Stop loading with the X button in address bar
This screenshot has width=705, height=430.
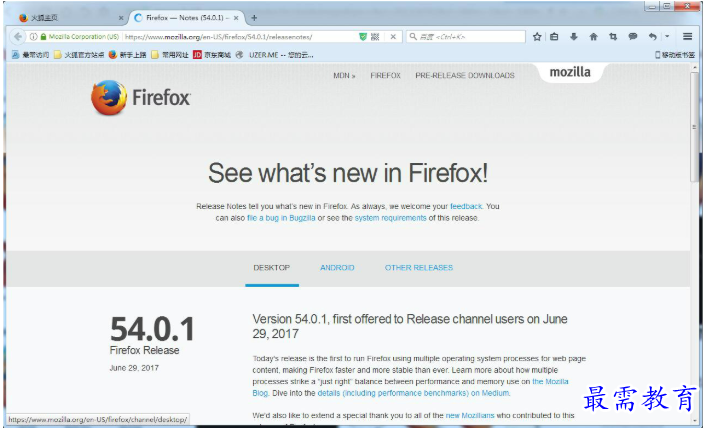pyautogui.click(x=393, y=37)
